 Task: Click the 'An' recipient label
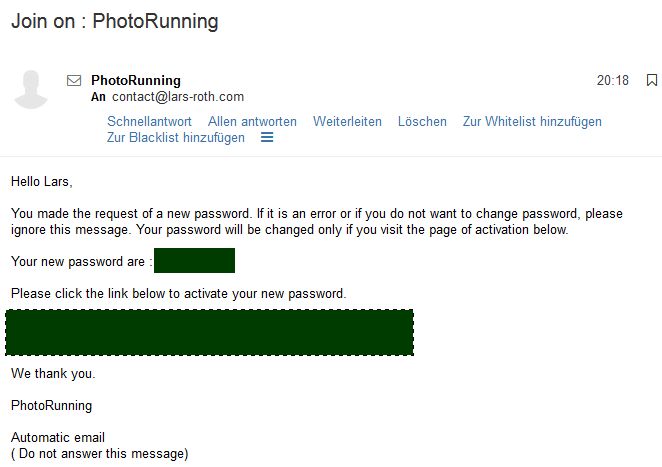click(x=98, y=97)
